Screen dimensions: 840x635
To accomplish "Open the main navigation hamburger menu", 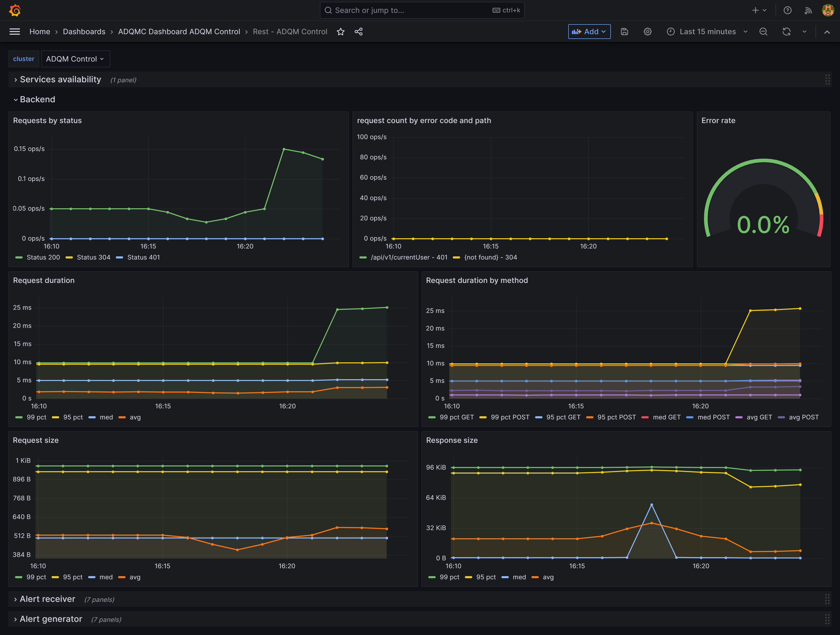I will click(14, 32).
